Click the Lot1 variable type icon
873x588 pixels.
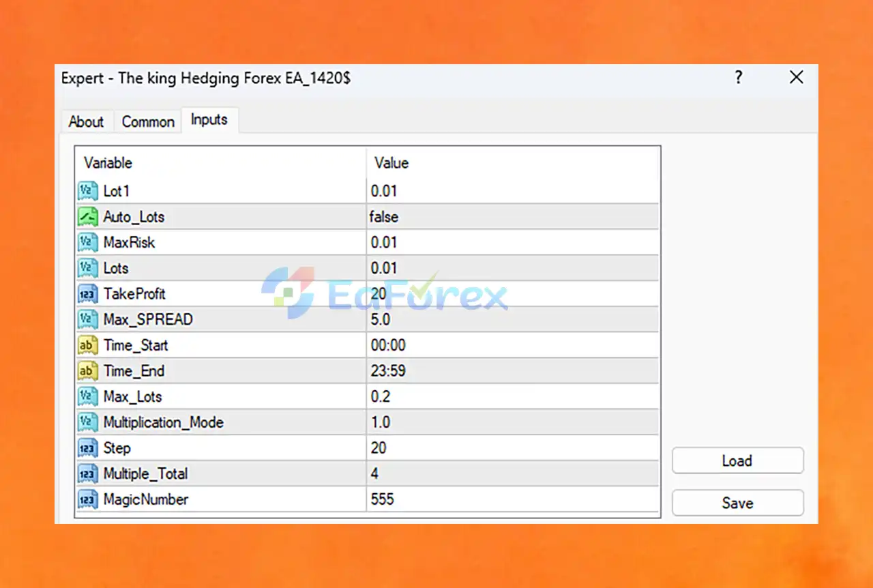click(x=88, y=191)
